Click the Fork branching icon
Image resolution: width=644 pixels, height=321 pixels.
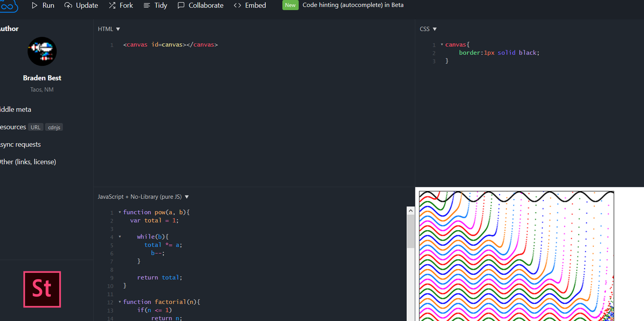point(112,5)
